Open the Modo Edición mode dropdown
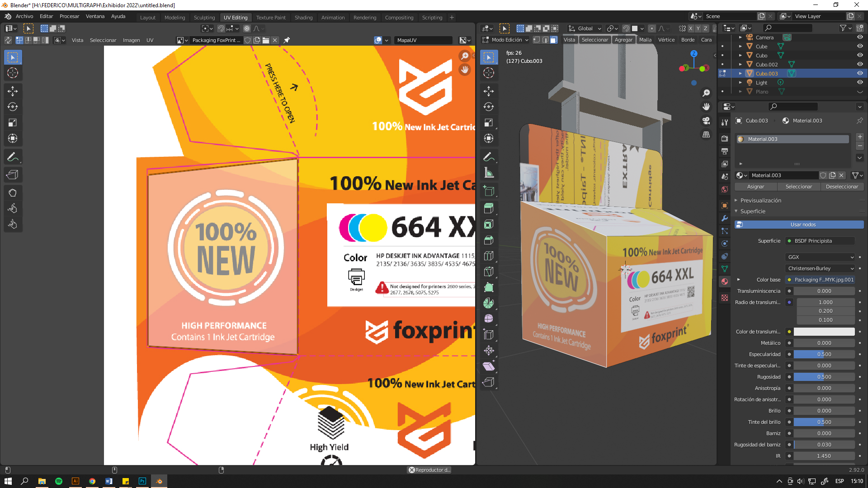 click(x=505, y=40)
